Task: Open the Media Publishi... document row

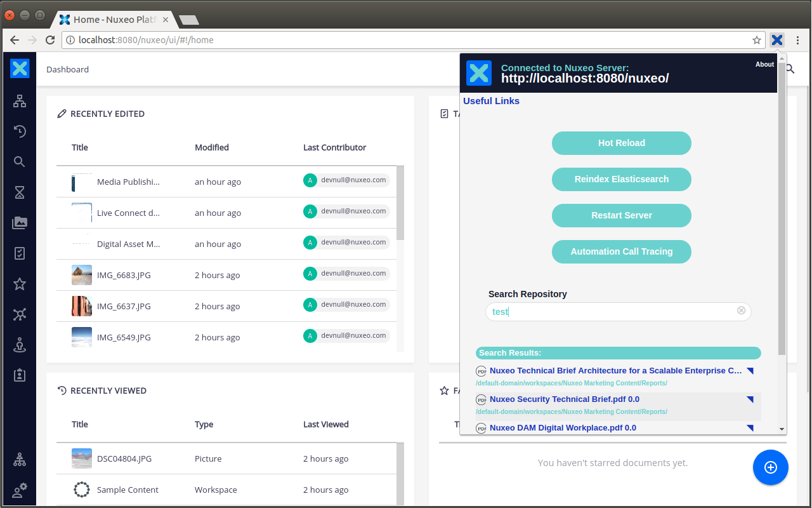Action: pos(226,182)
